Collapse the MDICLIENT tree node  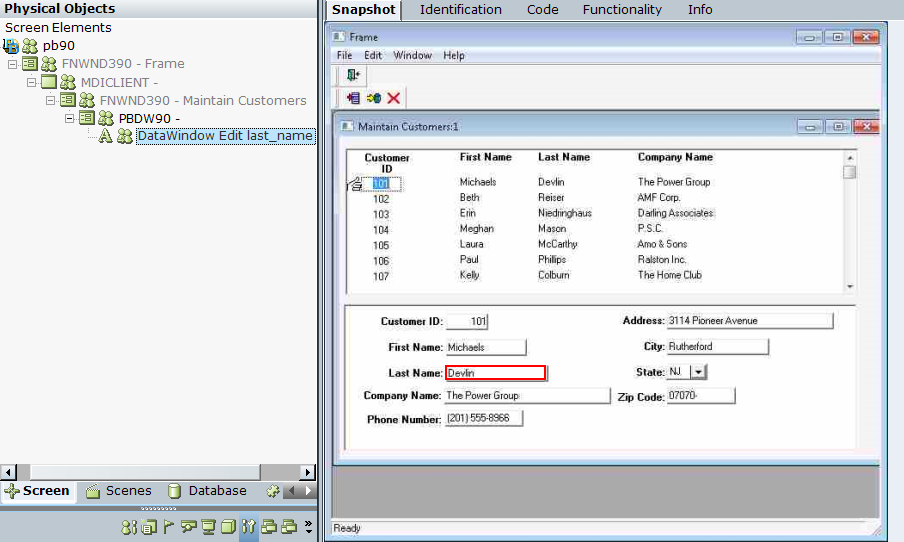coord(32,82)
